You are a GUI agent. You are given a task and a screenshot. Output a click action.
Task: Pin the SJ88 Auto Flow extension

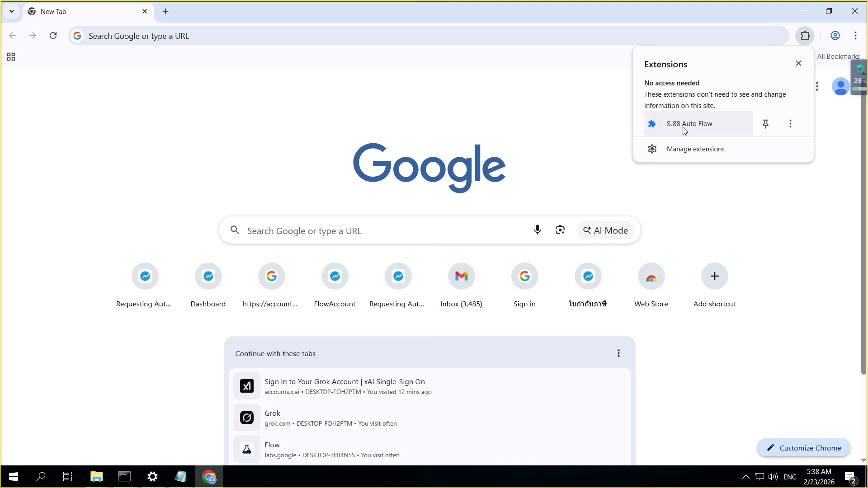click(x=765, y=124)
